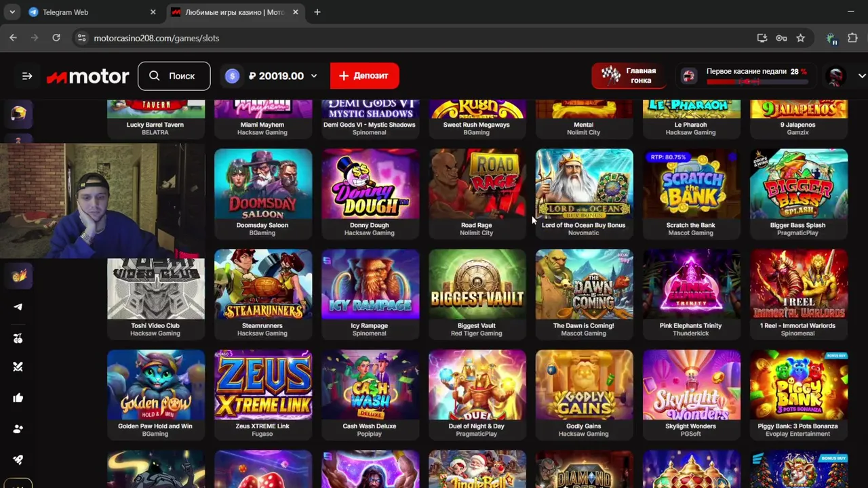Open the search field magnifier Поиск
The image size is (868, 488).
tap(174, 76)
